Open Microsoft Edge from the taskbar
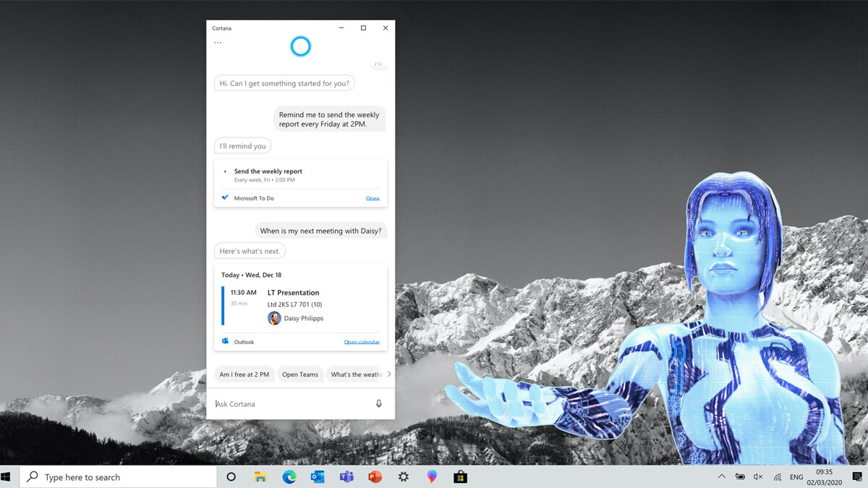Image resolution: width=868 pixels, height=488 pixels. [x=289, y=477]
